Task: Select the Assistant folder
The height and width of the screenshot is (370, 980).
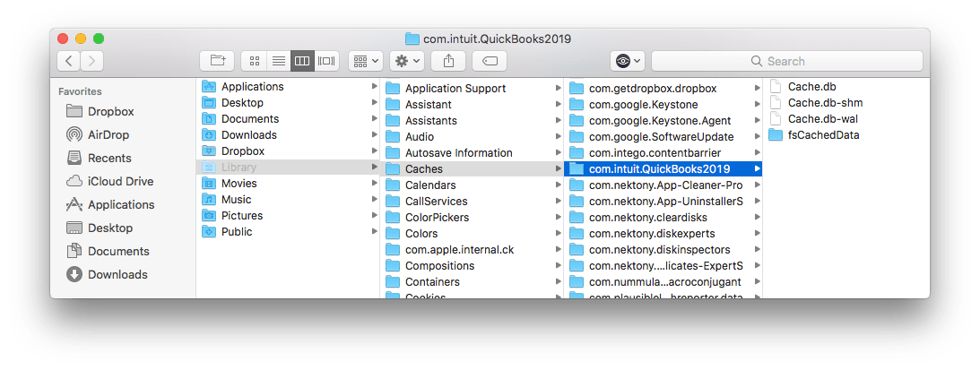Action: (x=472, y=105)
